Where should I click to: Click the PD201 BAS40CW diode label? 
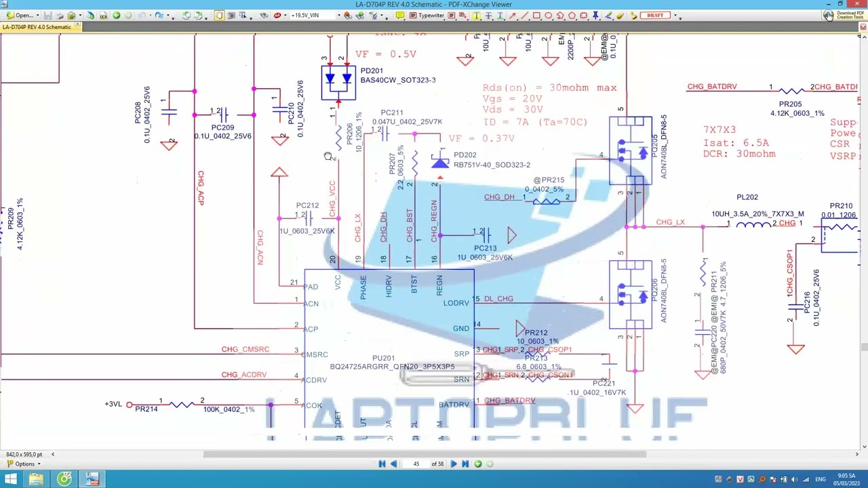pos(398,75)
